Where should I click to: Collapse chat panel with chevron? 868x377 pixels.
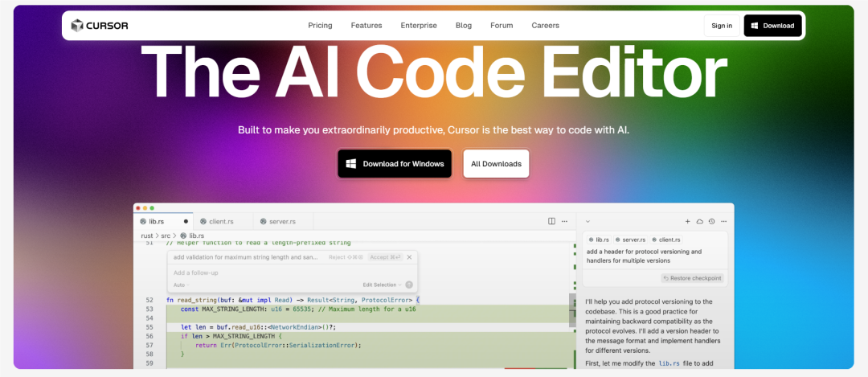(588, 221)
